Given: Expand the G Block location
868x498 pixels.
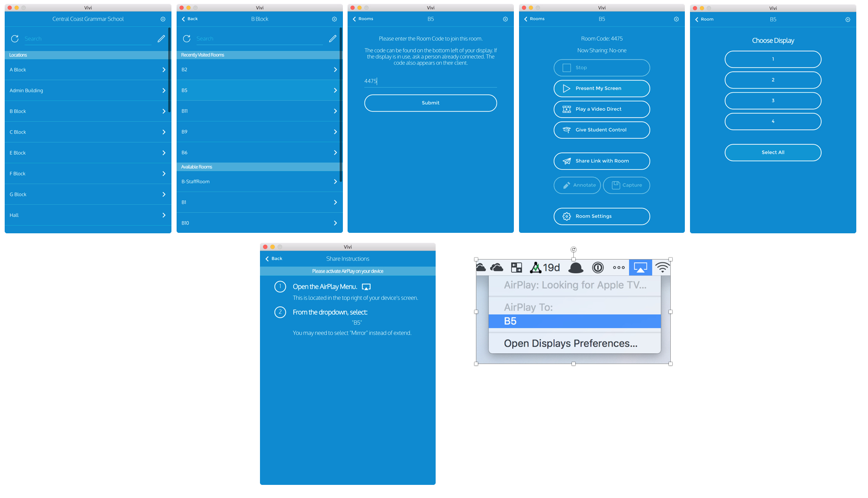Looking at the screenshot, I should tap(88, 194).
